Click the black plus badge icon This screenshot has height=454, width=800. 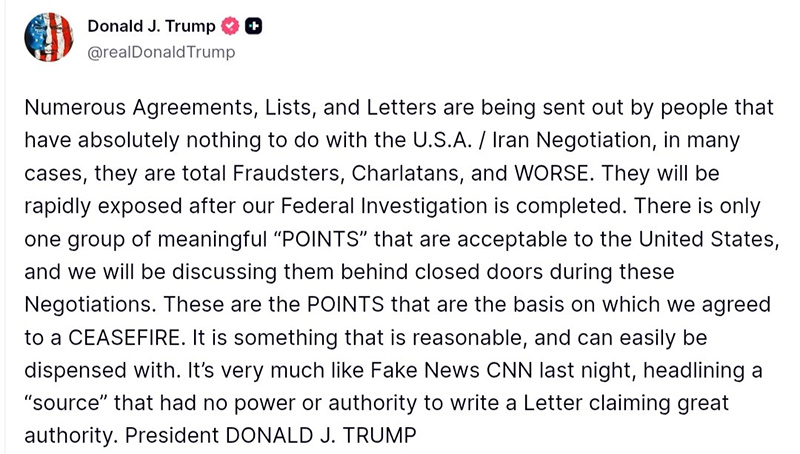254,27
